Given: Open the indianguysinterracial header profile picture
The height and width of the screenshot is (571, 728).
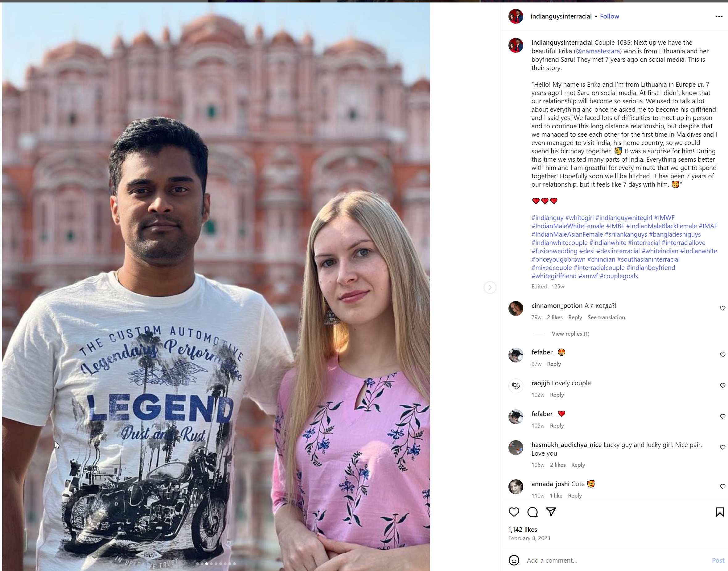Looking at the screenshot, I should [516, 16].
